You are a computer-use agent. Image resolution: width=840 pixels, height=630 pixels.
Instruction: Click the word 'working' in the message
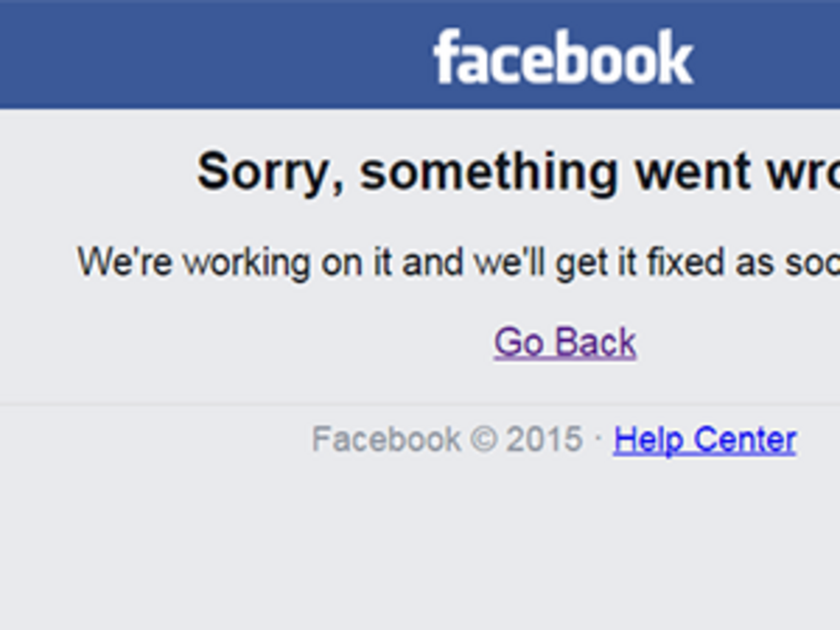[247, 262]
